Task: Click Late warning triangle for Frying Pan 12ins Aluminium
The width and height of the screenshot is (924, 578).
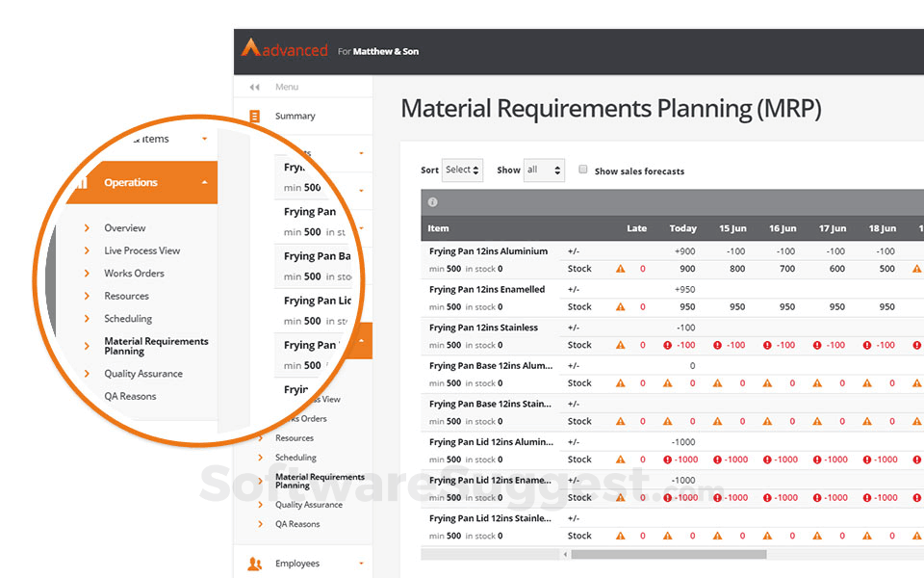Action: tap(621, 270)
